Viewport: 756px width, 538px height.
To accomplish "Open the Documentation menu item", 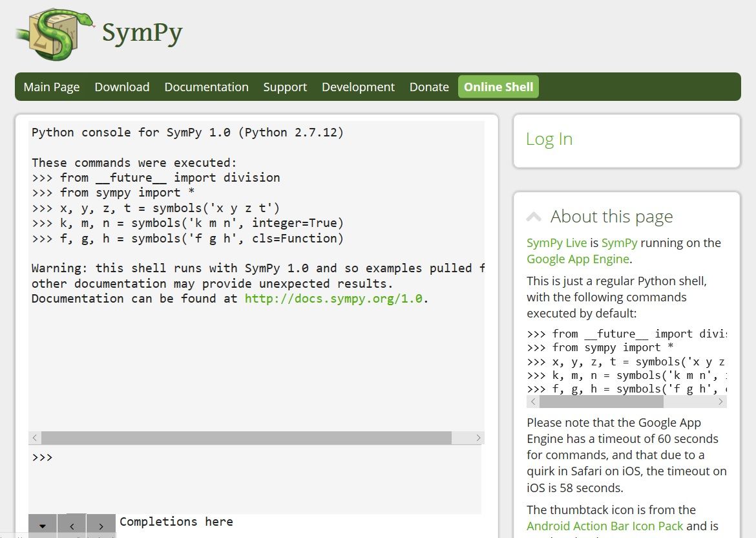I will click(206, 87).
